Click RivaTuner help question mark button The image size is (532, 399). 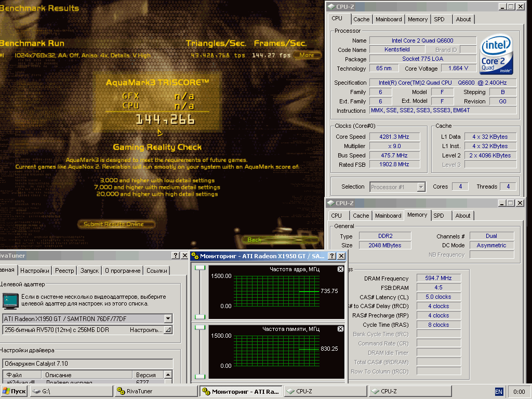click(x=176, y=256)
